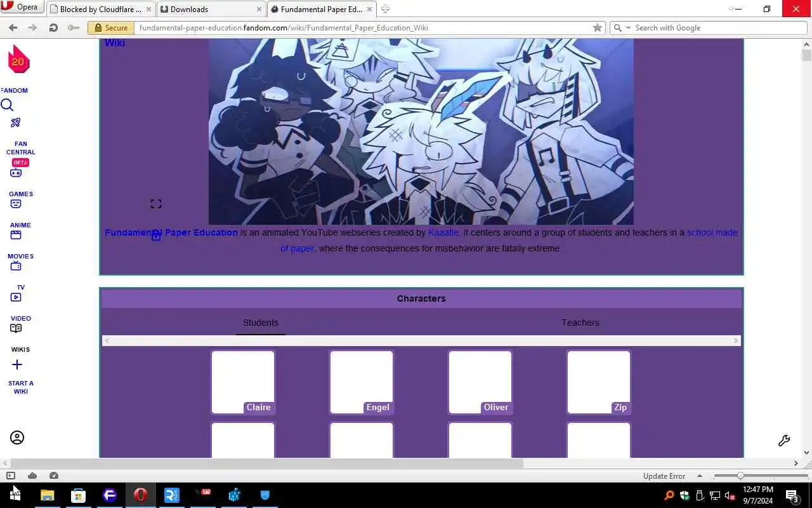Open Windows notification center icon
812x508 pixels.
point(792,495)
